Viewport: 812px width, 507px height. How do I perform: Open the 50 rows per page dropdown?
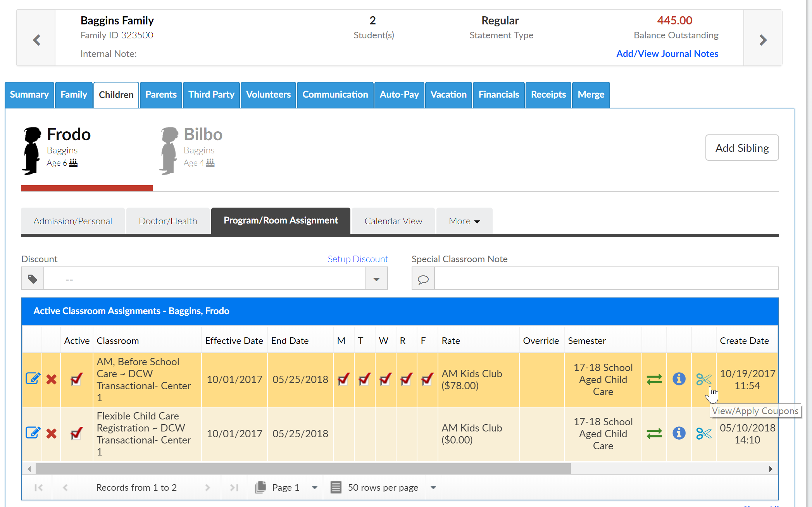(x=433, y=488)
